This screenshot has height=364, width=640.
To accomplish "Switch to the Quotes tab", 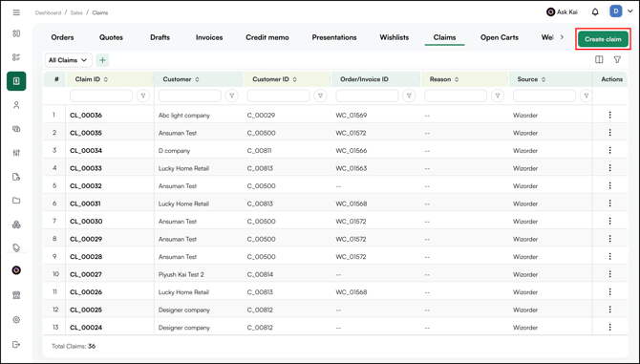I will (111, 37).
